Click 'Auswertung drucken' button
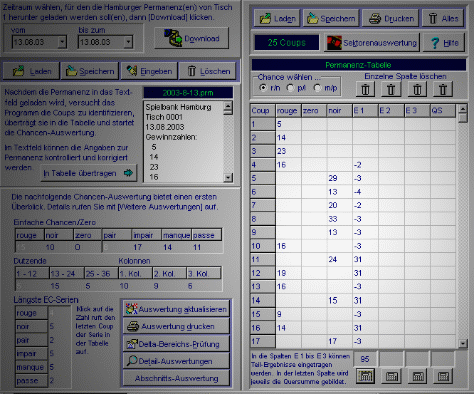 pos(176,326)
